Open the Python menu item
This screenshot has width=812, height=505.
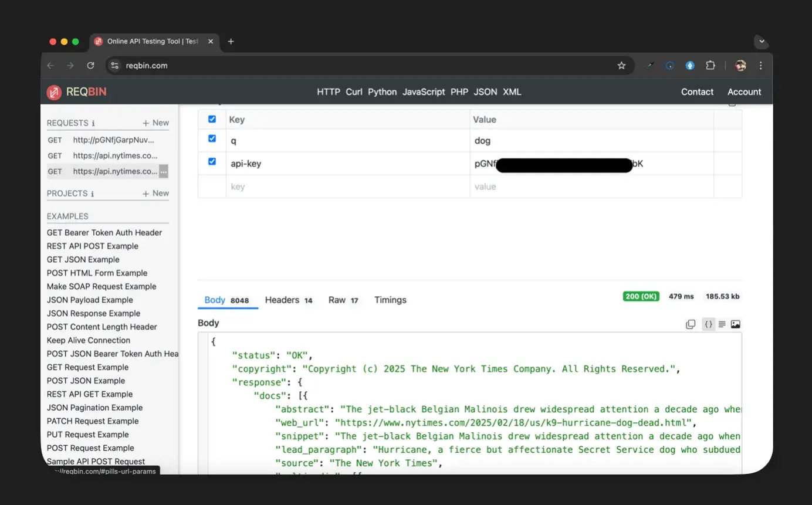click(383, 92)
